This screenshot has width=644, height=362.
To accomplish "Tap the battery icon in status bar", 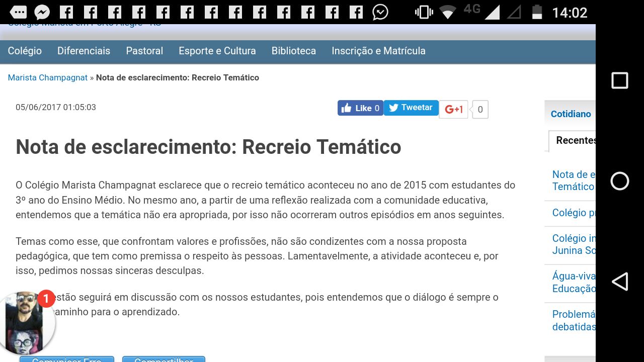I will point(537,12).
